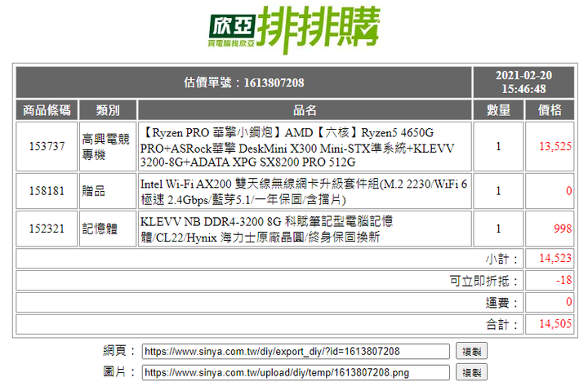Click the 價格 column header

pyautogui.click(x=550, y=110)
